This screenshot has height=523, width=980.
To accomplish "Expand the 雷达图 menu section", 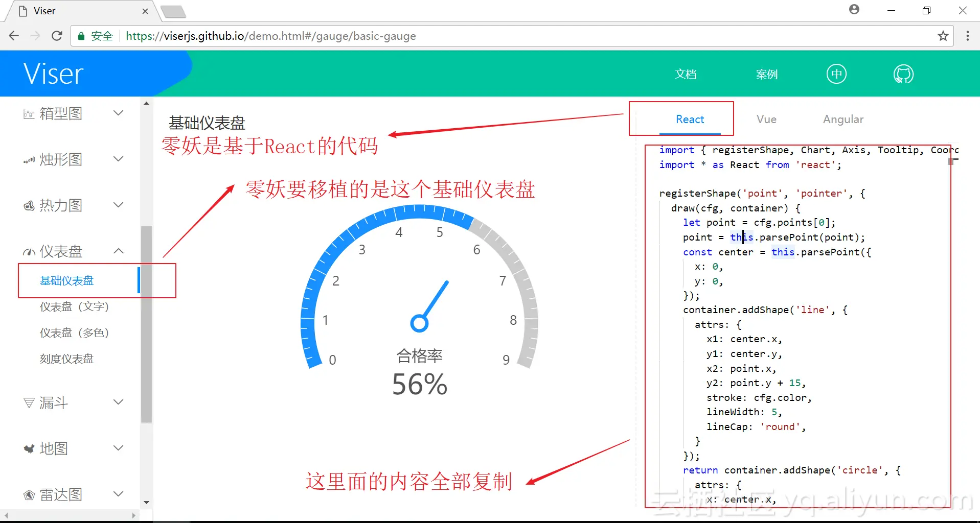I will coord(118,494).
